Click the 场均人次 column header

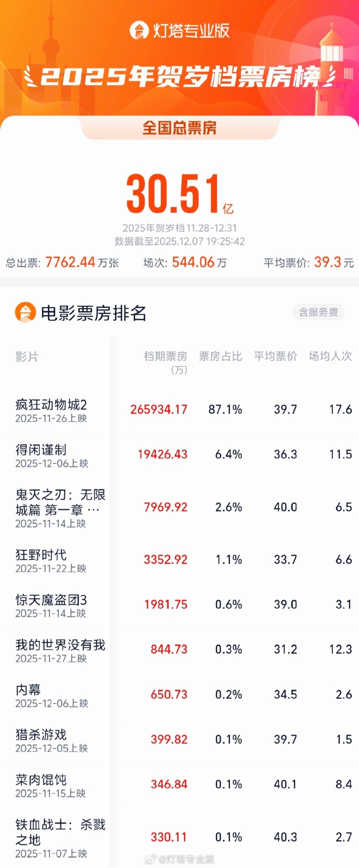coord(330,356)
